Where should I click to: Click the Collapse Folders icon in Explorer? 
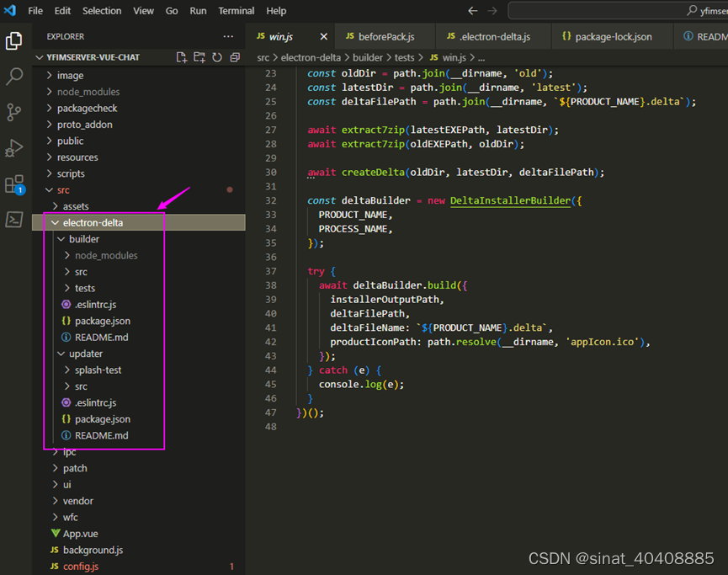pos(235,57)
